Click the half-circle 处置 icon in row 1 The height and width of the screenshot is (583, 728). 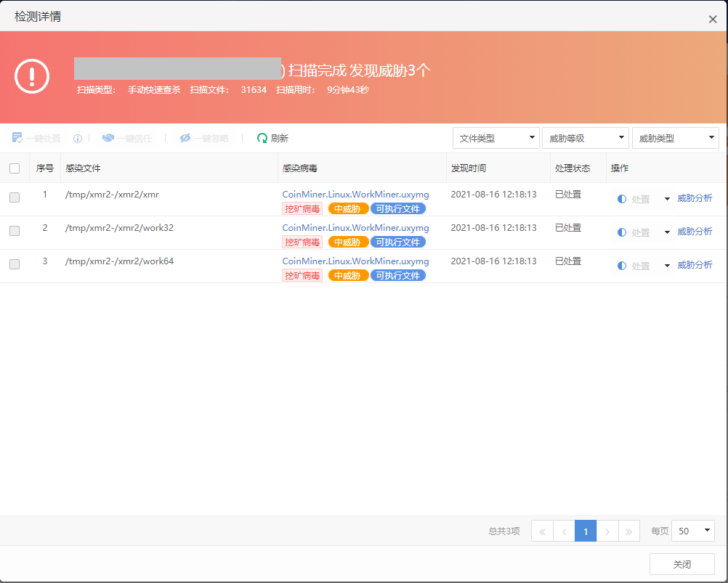click(622, 199)
